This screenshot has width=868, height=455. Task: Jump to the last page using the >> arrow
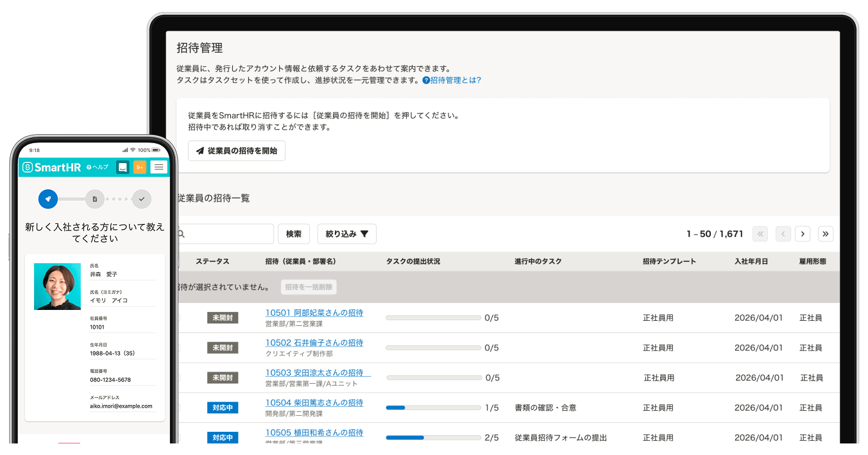pos(826,234)
